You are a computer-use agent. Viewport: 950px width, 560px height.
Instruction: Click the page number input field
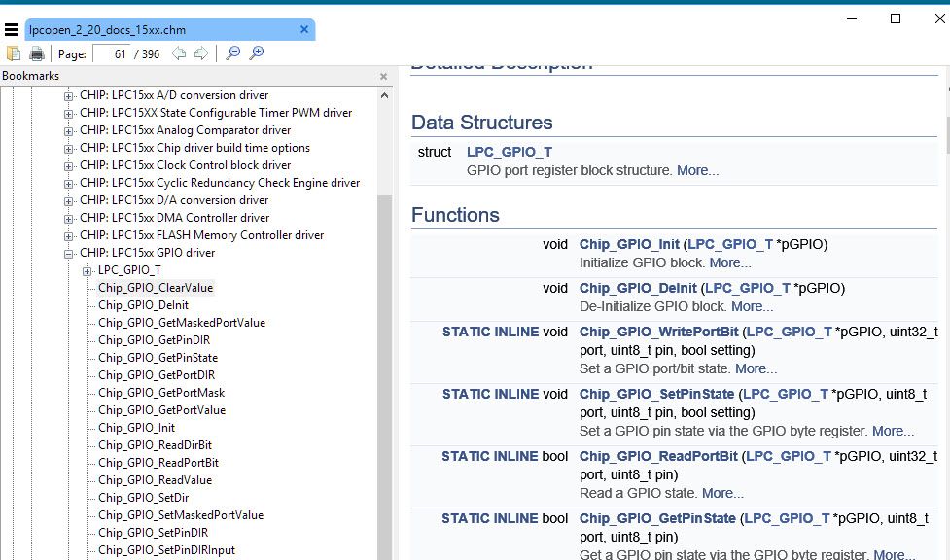[x=111, y=54]
